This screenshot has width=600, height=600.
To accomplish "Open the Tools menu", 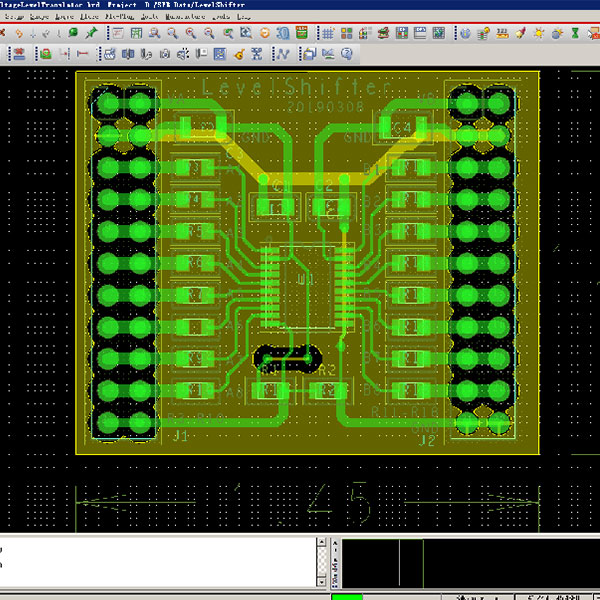I will (221, 16).
